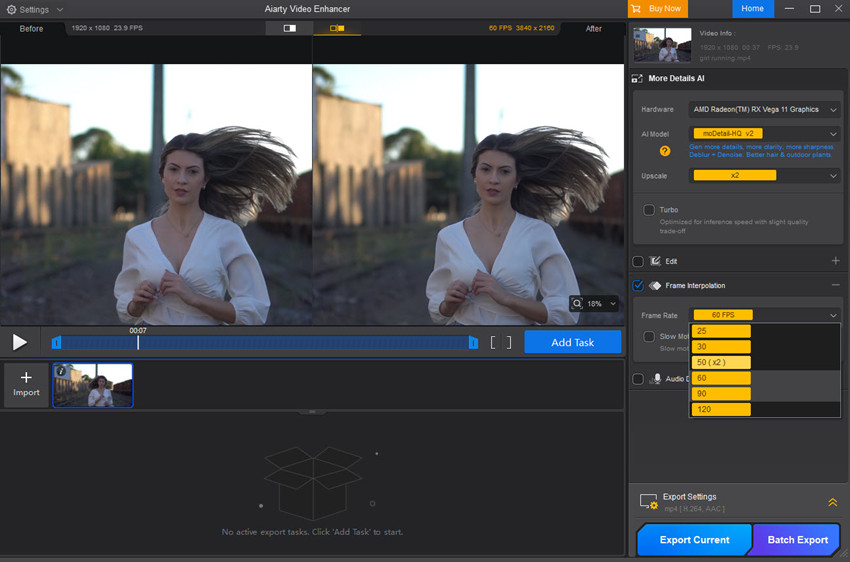Screen dimensions: 850x562
Task: Go to the Home tab
Action: pos(752,9)
